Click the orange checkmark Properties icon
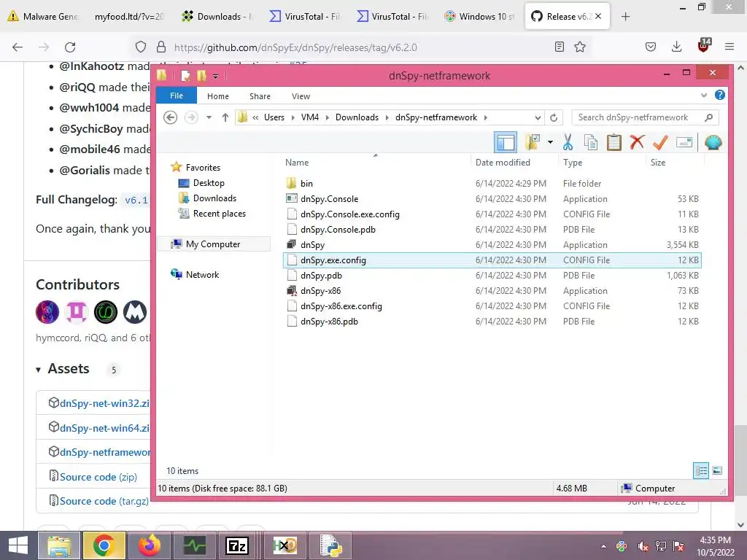 (x=660, y=142)
